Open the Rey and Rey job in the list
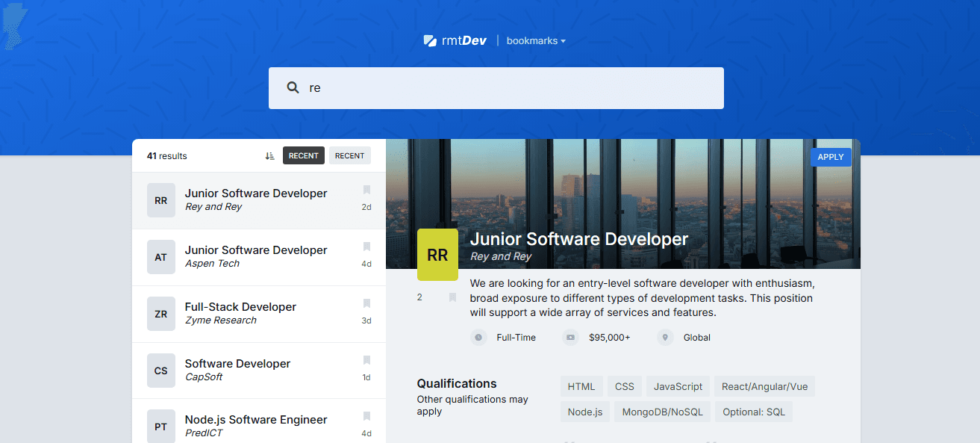This screenshot has height=443, width=980. (x=259, y=200)
